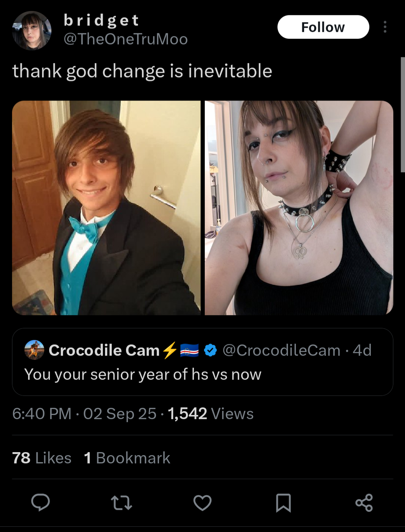Open the @CrocodileCam handle
Viewport: 405px width, 532px height.
[x=281, y=350]
